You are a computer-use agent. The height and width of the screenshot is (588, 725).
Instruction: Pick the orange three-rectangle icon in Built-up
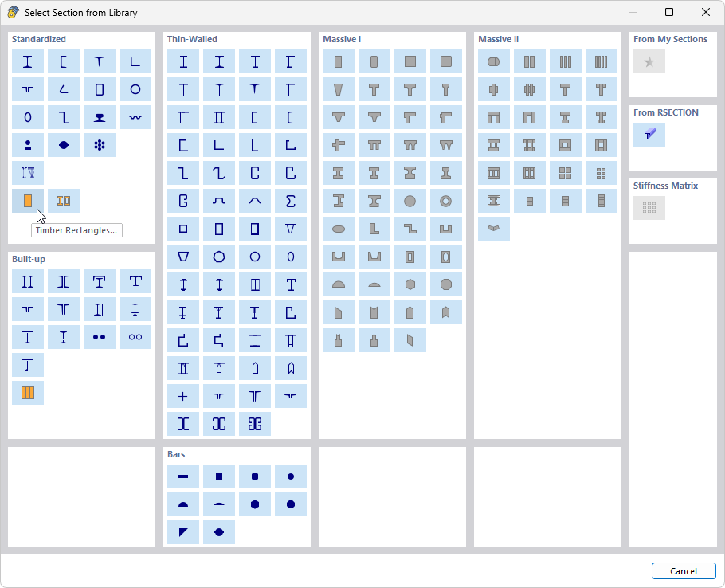[x=28, y=393]
